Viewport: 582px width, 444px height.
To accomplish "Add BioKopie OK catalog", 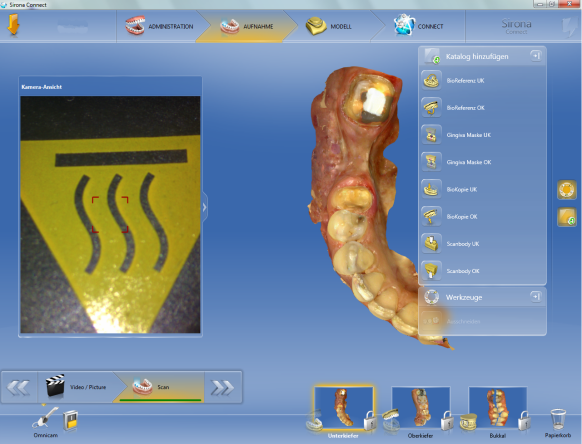I will point(482,216).
